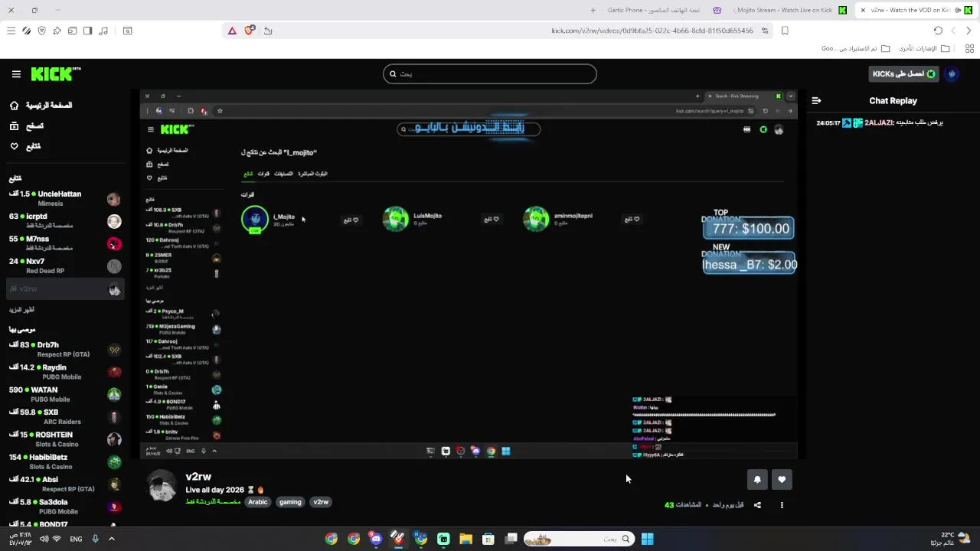
Task: Open Following in Kick sidebar
Action: click(x=25, y=146)
